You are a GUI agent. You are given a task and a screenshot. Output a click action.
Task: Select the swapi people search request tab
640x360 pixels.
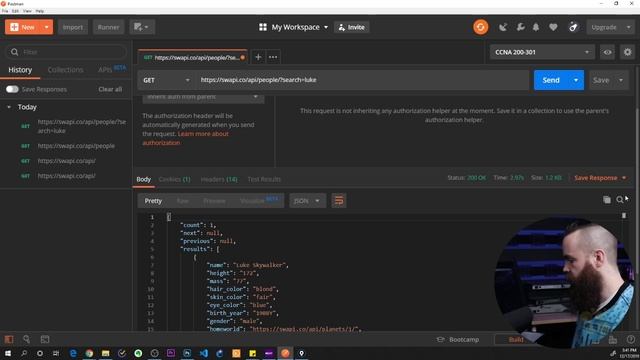point(192,58)
